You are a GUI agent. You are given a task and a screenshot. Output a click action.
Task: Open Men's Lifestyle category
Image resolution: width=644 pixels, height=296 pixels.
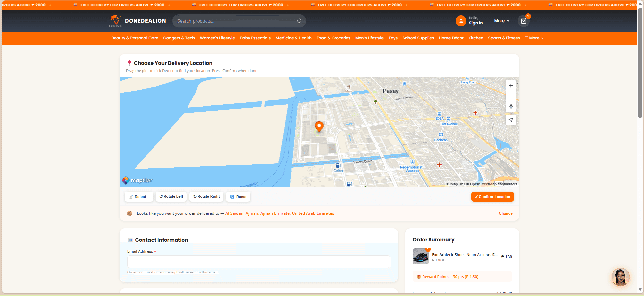tap(370, 38)
